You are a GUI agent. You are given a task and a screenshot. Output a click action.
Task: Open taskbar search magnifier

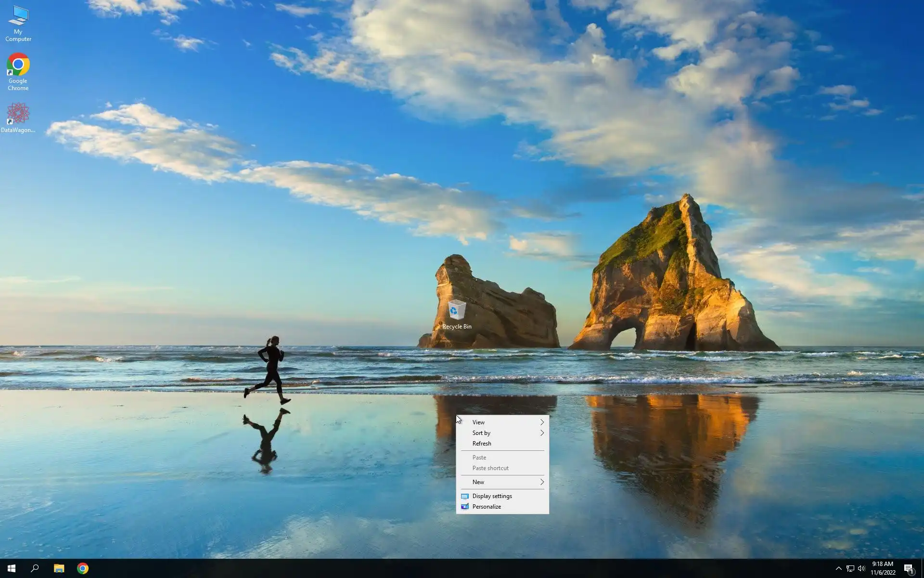click(35, 568)
